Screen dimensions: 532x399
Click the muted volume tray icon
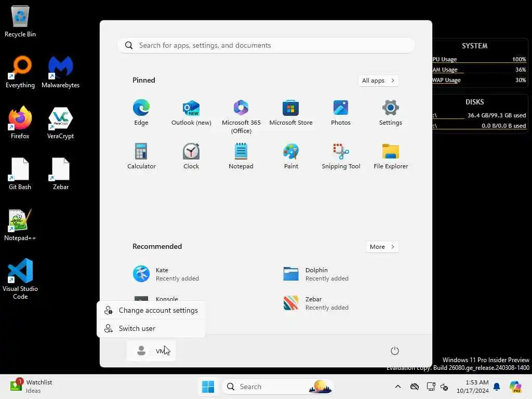(444, 387)
